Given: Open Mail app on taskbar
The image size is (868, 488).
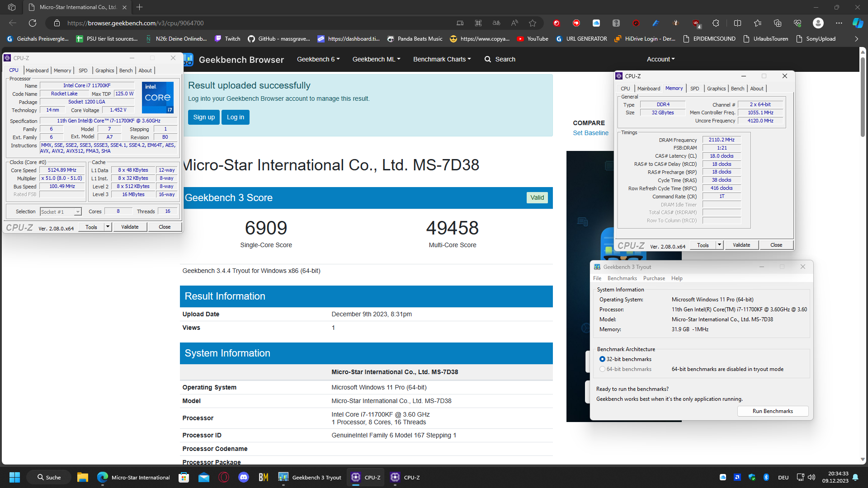Looking at the screenshot, I should click(204, 477).
